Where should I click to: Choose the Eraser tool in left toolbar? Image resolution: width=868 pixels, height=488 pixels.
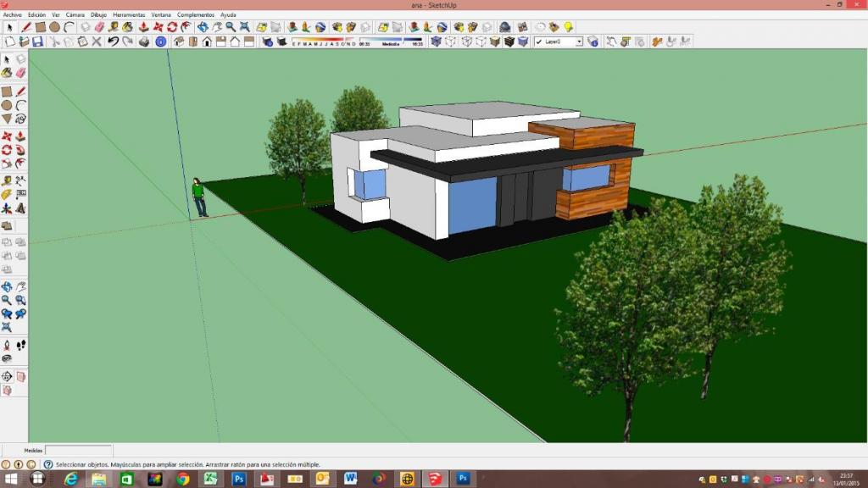pos(20,73)
